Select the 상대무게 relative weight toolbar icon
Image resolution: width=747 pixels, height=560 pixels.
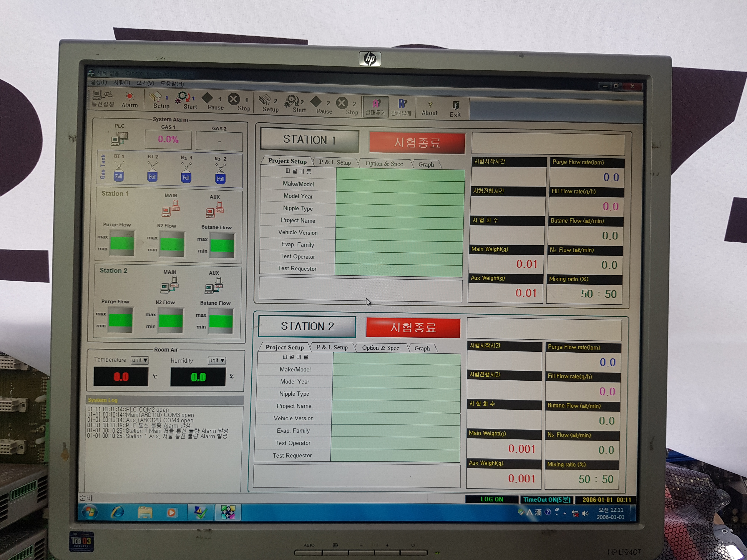coord(401,108)
